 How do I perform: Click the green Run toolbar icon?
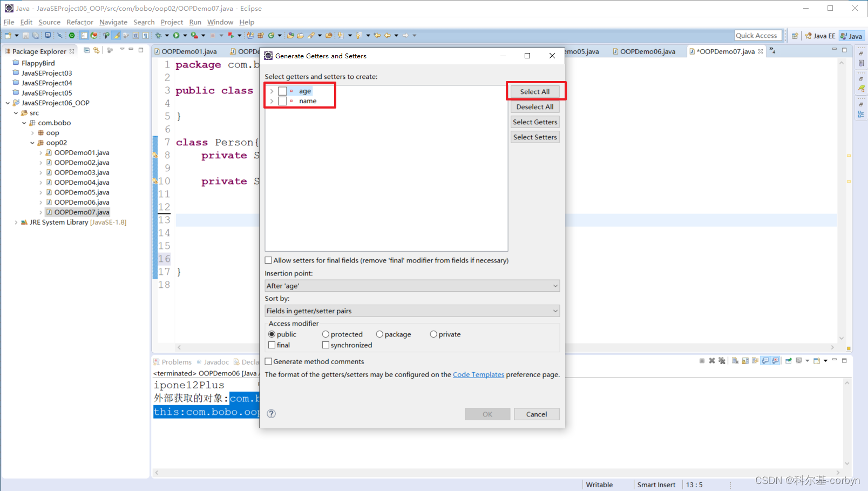177,36
